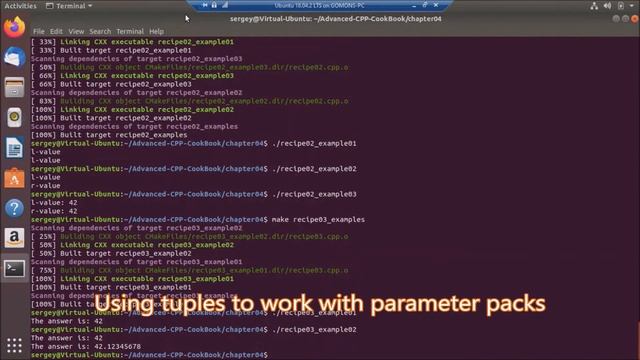The width and height of the screenshot is (640, 360).
Task: Launch Amazon from the dock
Action: point(14,238)
